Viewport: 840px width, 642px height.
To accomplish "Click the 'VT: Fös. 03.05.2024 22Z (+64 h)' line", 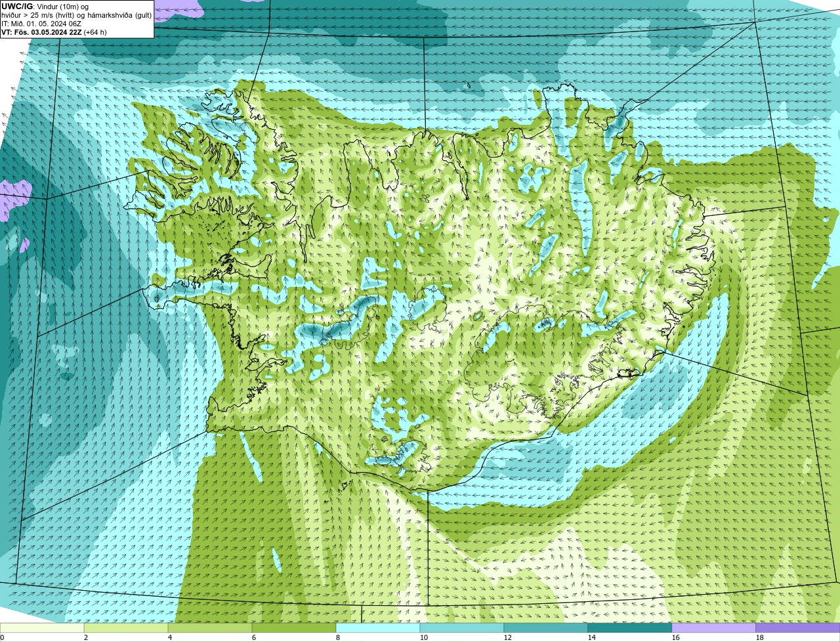I will pyautogui.click(x=54, y=32).
